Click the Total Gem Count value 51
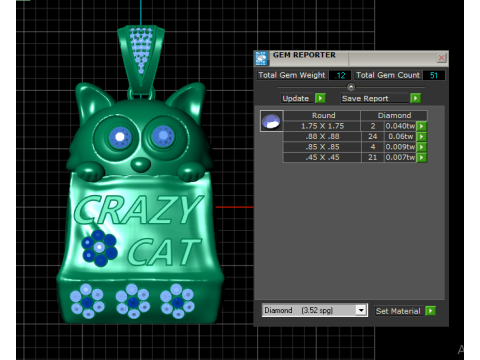480x360 pixels. 433,75
